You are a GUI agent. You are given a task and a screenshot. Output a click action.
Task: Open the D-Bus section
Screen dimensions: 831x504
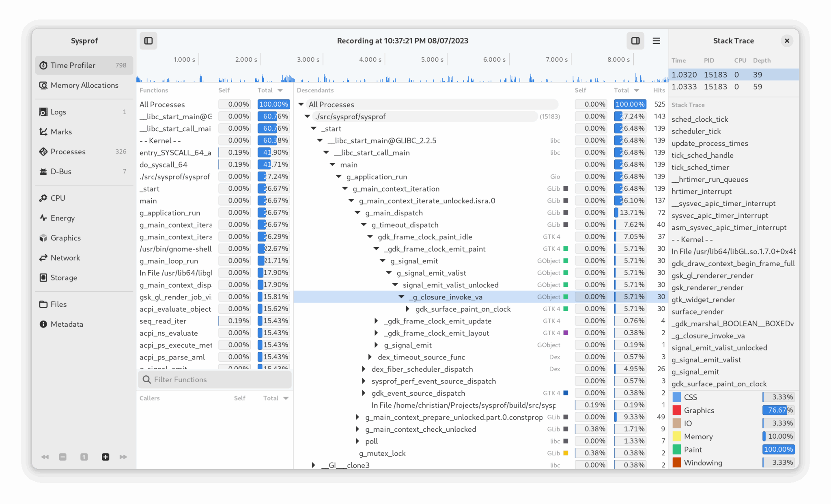tap(61, 171)
